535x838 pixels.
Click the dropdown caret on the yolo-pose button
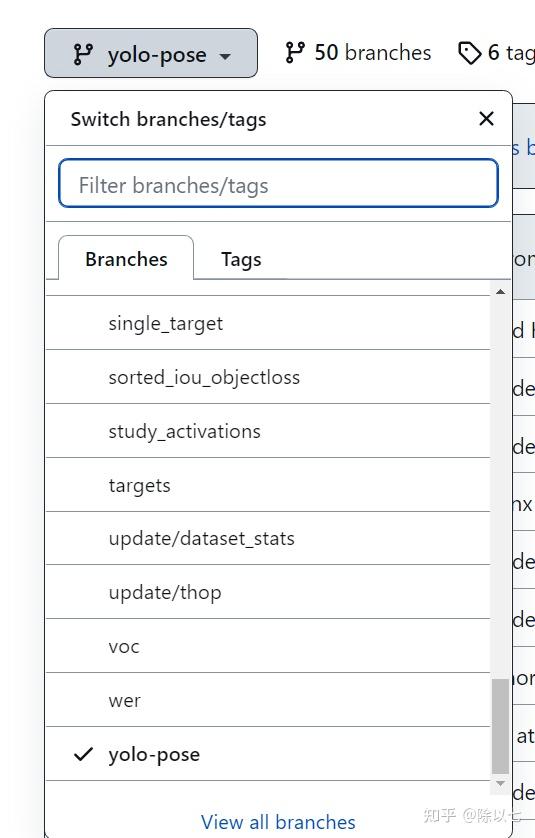pos(226,56)
